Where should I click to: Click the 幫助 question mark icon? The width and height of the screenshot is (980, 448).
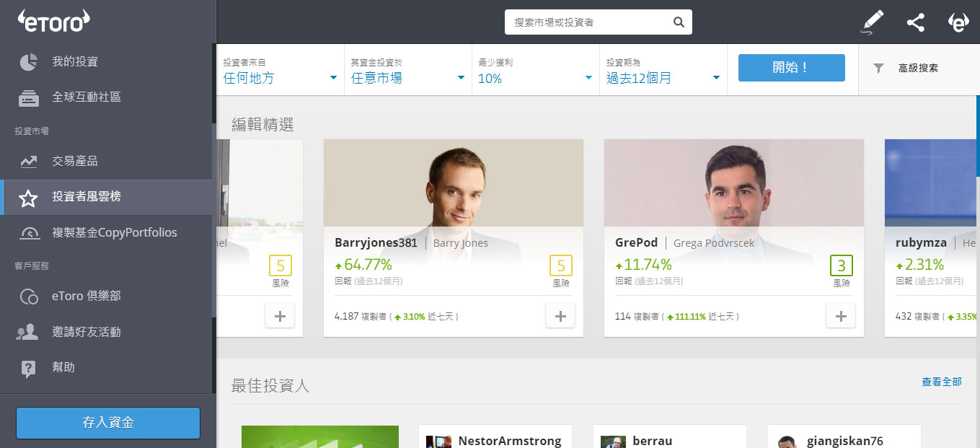[x=28, y=368]
